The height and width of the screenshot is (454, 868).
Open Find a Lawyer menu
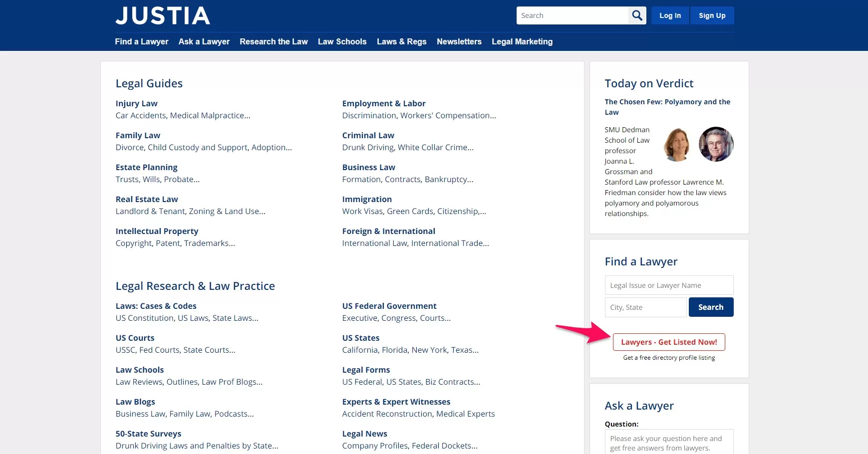[x=142, y=41]
